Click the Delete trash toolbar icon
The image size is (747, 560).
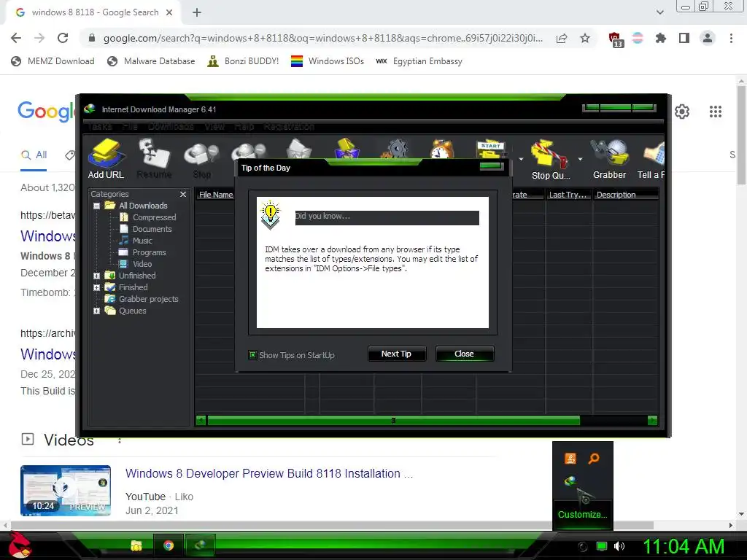pyautogui.click(x=298, y=148)
